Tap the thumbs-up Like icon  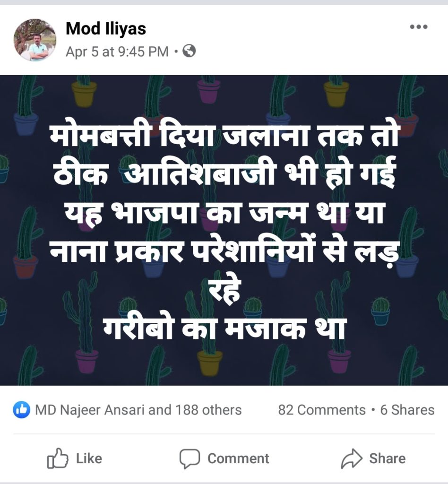[58, 458]
